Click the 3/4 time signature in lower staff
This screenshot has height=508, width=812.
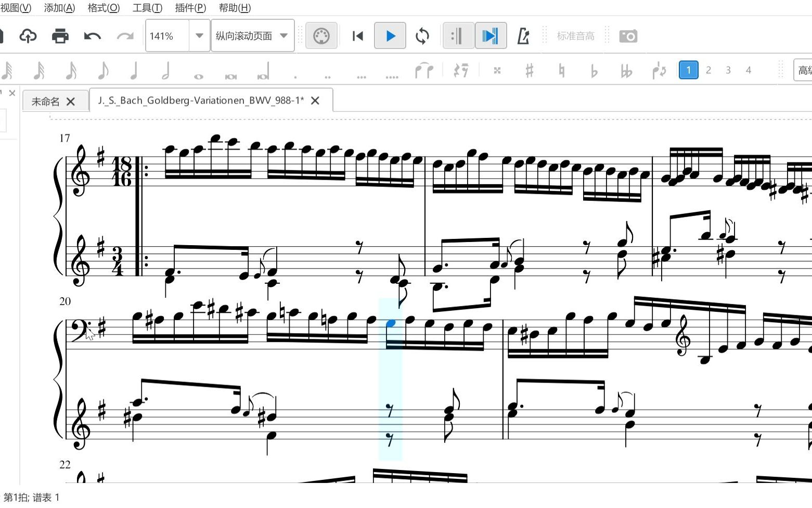(118, 261)
